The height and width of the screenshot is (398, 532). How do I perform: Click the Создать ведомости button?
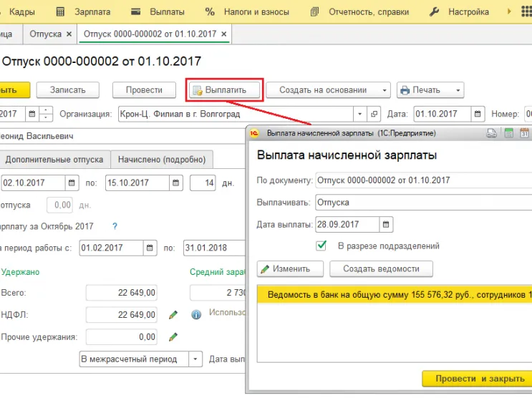pos(381,269)
